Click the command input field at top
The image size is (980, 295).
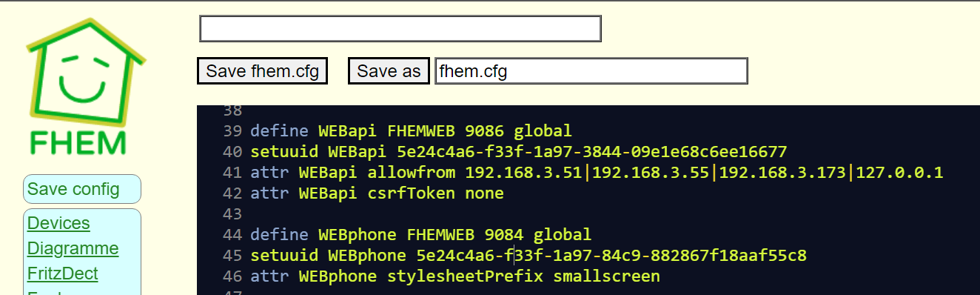coord(400,29)
